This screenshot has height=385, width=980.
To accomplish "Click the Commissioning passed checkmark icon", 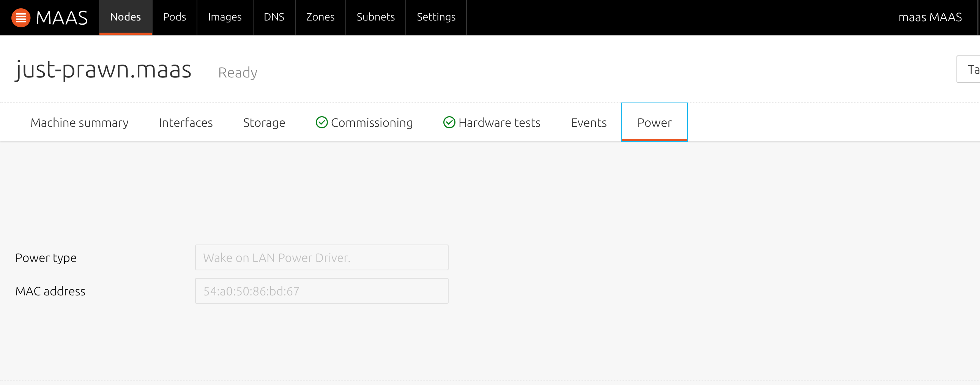I will click(x=321, y=123).
